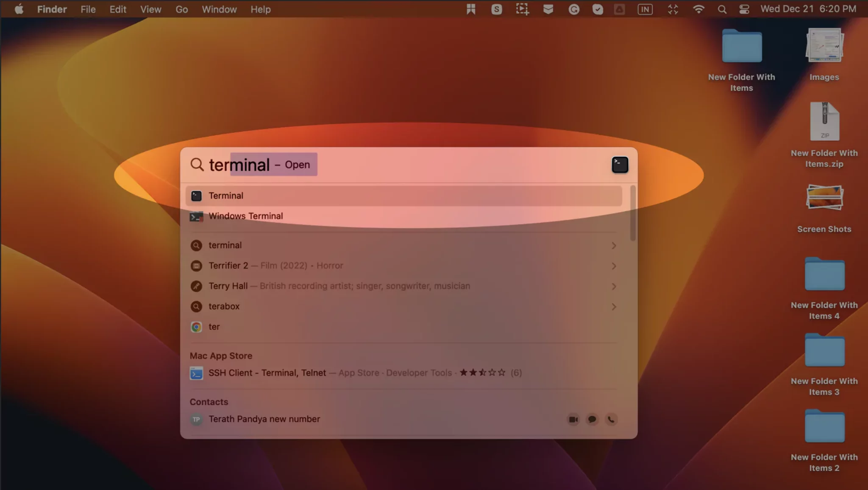Click the 'S' app icon in menu bar
The image size is (868, 490).
click(x=496, y=9)
